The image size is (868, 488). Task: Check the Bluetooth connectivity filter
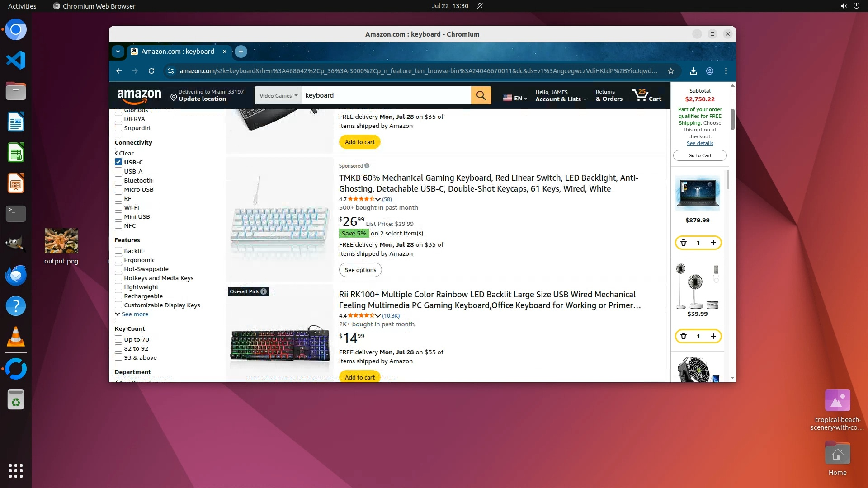118,180
